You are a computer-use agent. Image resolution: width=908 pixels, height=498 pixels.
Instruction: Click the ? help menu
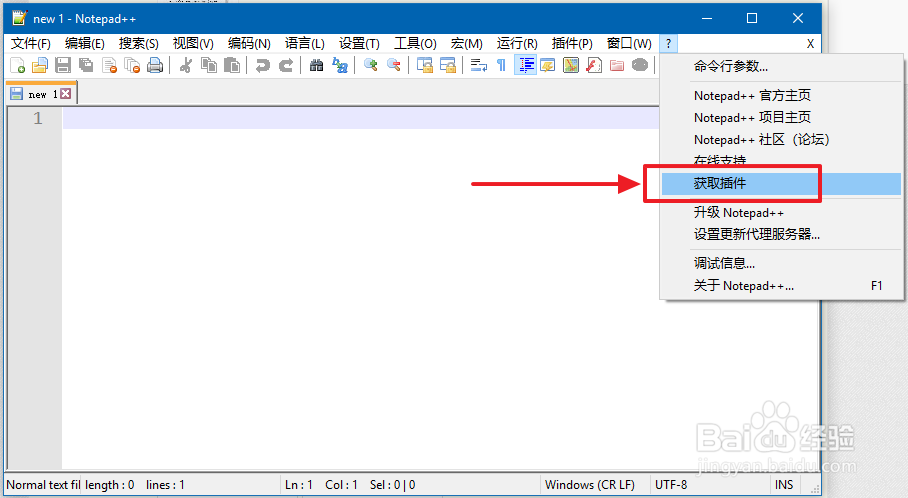click(668, 43)
